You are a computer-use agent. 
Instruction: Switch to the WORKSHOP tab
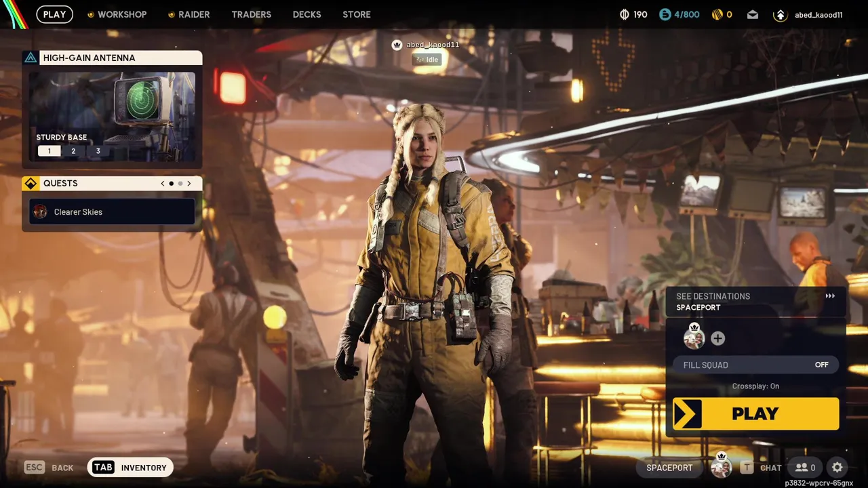pyautogui.click(x=117, y=14)
